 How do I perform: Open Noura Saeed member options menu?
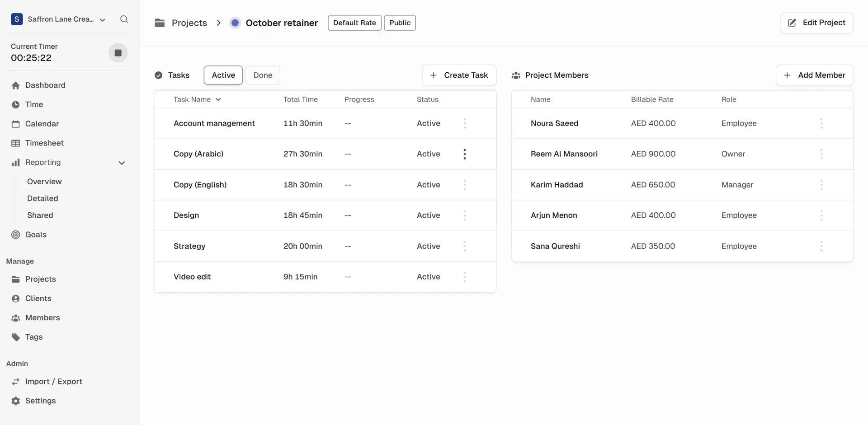821,123
